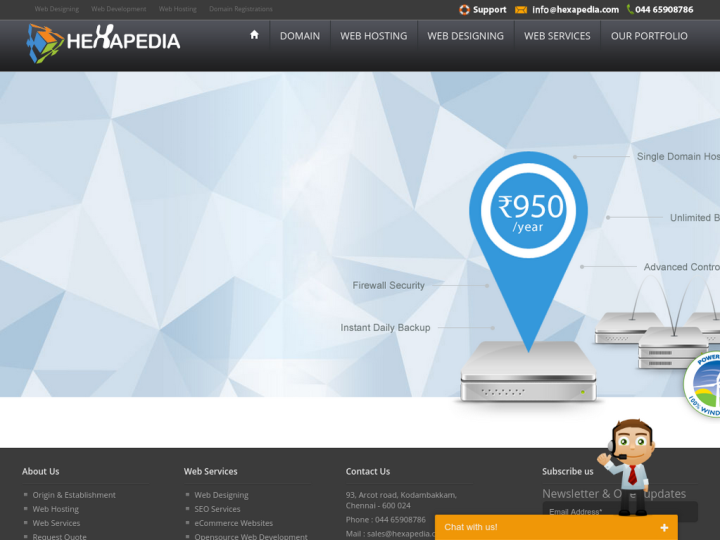Open the Domain menu

coord(300,36)
